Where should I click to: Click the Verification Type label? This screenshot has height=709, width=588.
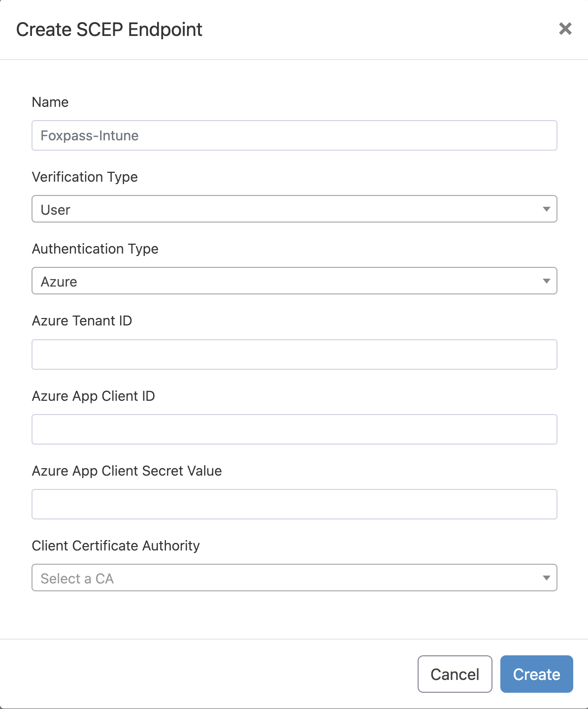(85, 177)
